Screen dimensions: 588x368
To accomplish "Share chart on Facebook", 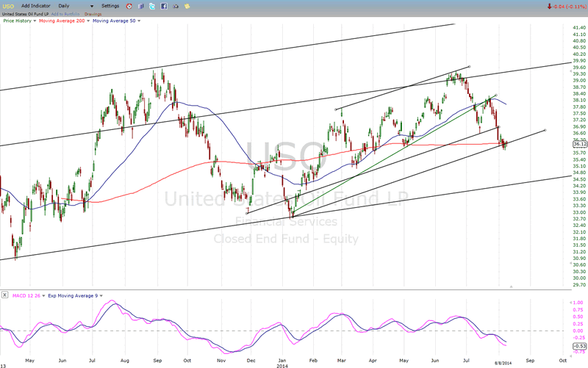I will point(164,6).
